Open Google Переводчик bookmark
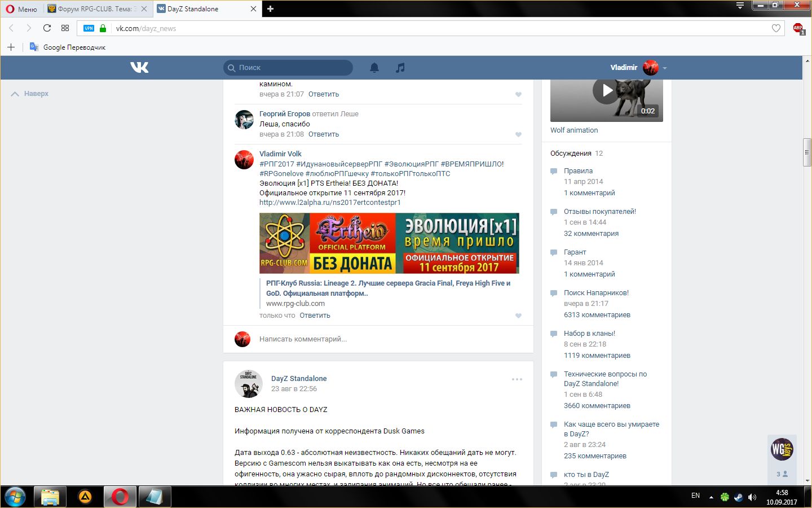This screenshot has width=812, height=508. point(68,47)
